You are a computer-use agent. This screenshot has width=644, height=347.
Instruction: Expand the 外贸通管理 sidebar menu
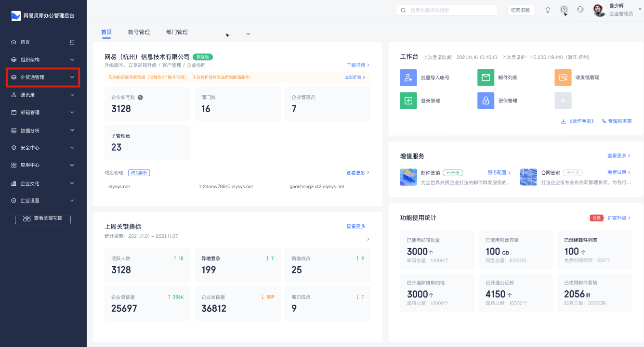43,77
